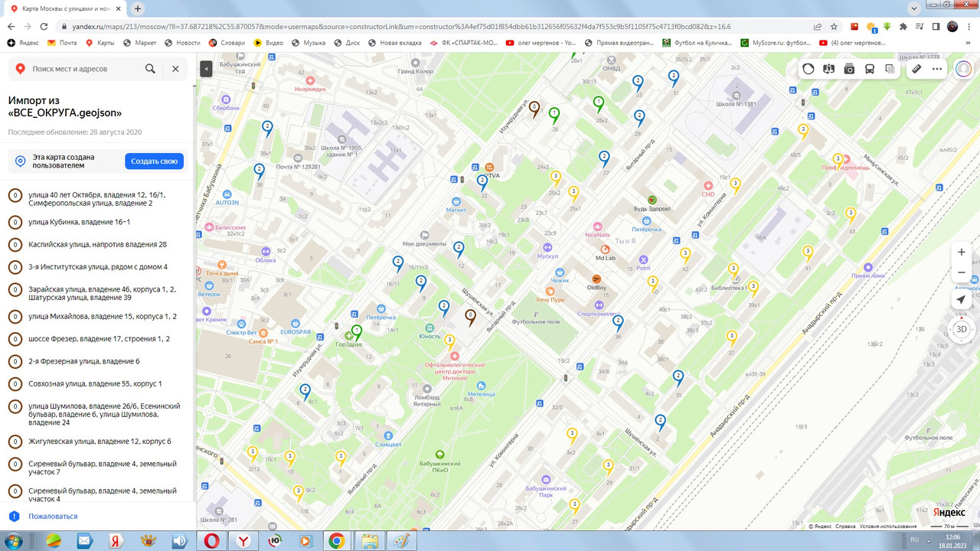Open the Музыка bookmark

[x=308, y=43]
